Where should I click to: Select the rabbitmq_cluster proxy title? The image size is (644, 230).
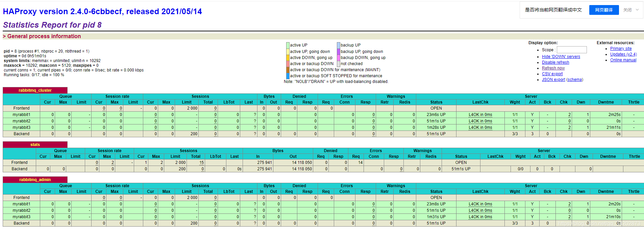click(x=35, y=90)
